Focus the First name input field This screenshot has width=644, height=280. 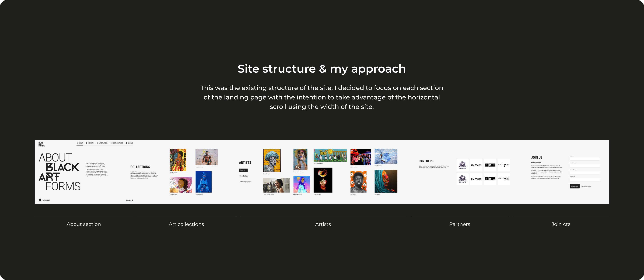[x=584, y=159]
